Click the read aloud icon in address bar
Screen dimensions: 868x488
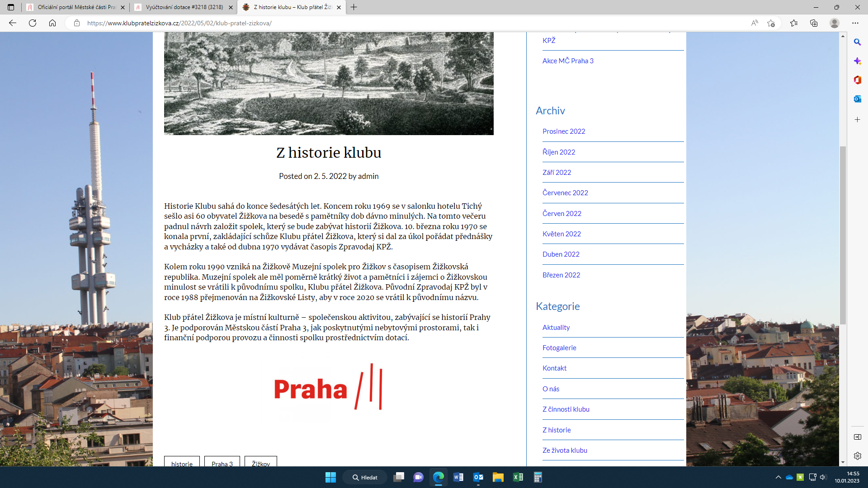pyautogui.click(x=754, y=23)
